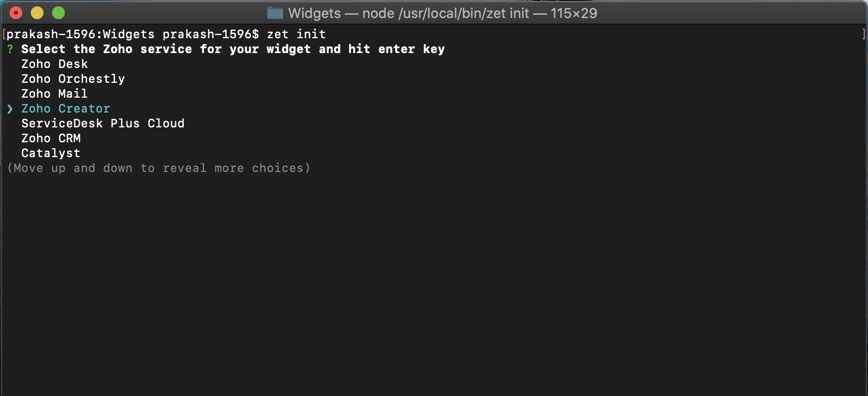Choose Zoho Orchestly from the service list
The height and width of the screenshot is (396, 868).
(x=73, y=79)
